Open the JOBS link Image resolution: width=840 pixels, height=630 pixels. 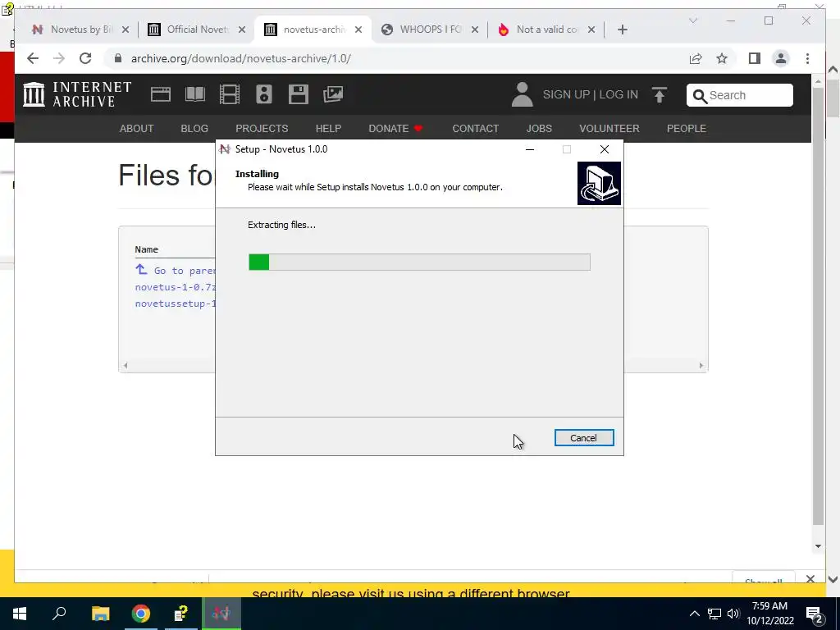click(539, 129)
